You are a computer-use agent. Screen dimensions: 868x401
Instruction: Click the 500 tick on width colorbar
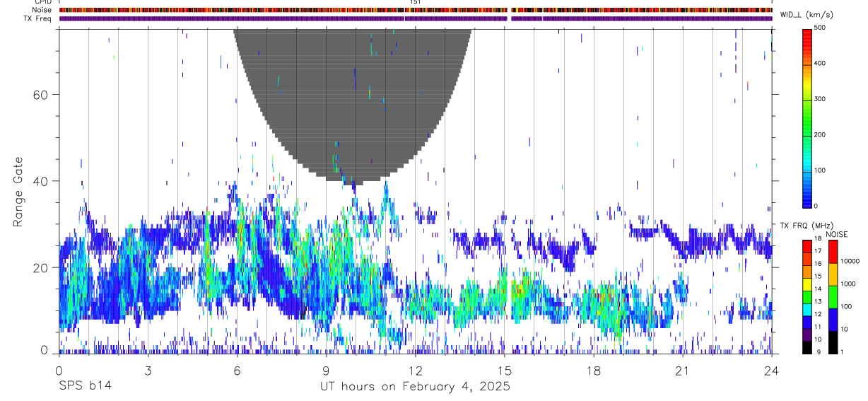point(820,28)
